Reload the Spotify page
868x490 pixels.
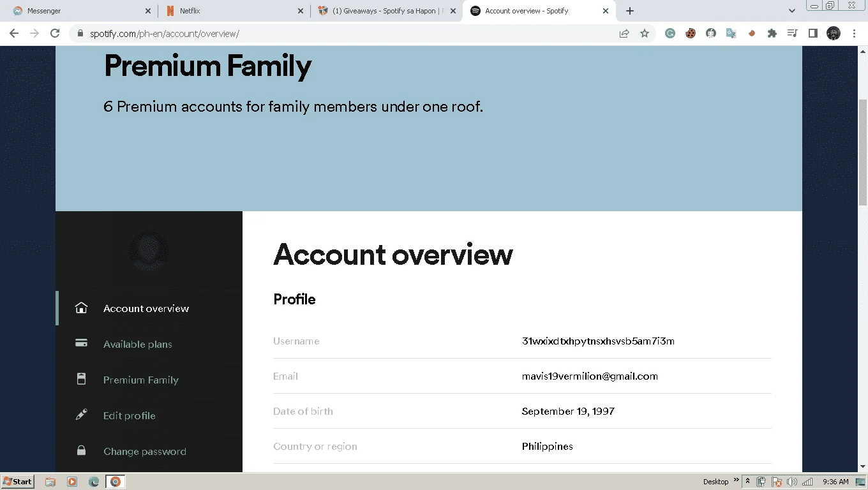(x=55, y=34)
